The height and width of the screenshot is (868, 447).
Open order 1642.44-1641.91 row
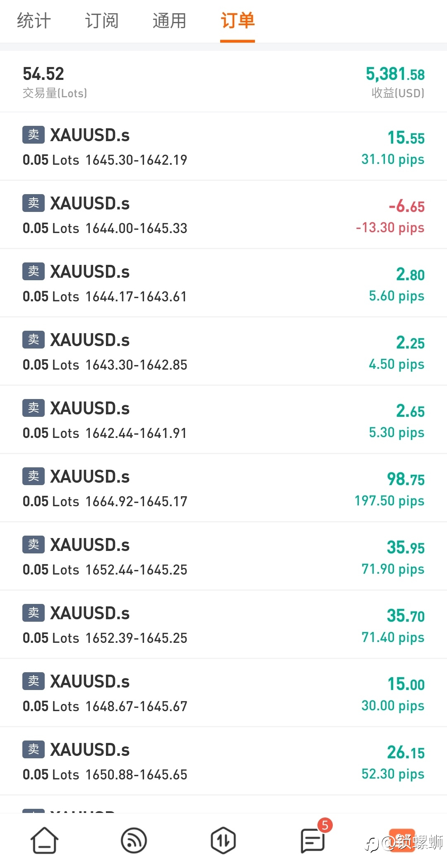[223, 420]
